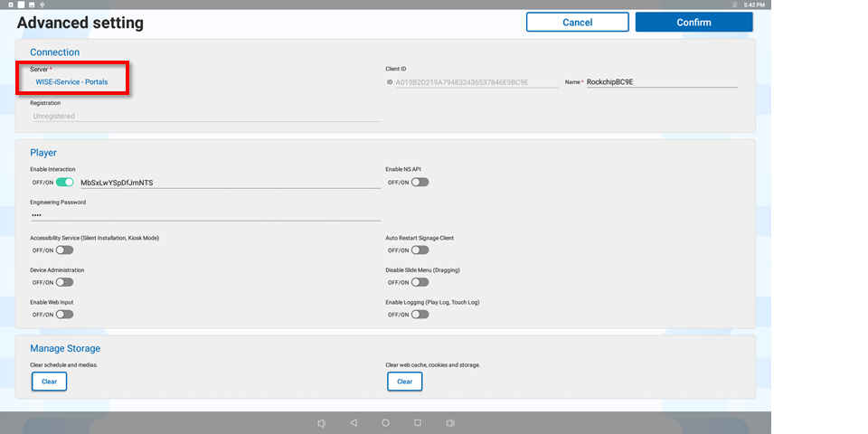Click the Cancel button
Image resolution: width=868 pixels, height=434 pixels.
tap(577, 22)
